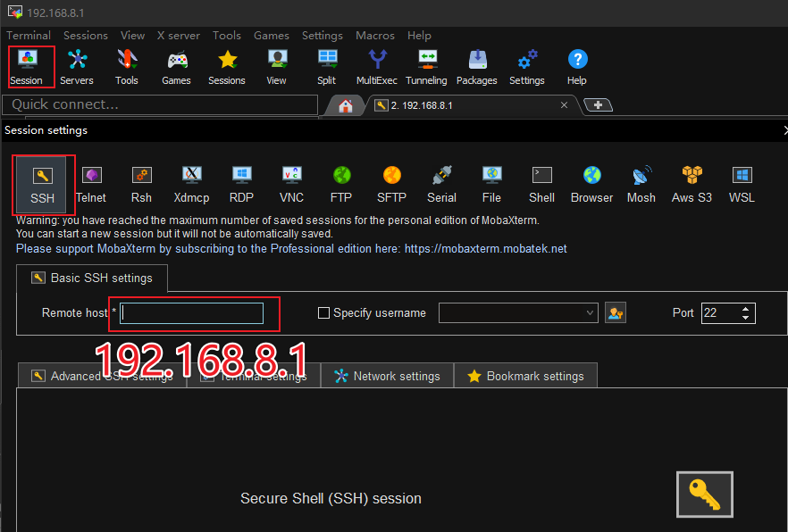
Task: Open the Tunneling tool
Action: [426, 67]
